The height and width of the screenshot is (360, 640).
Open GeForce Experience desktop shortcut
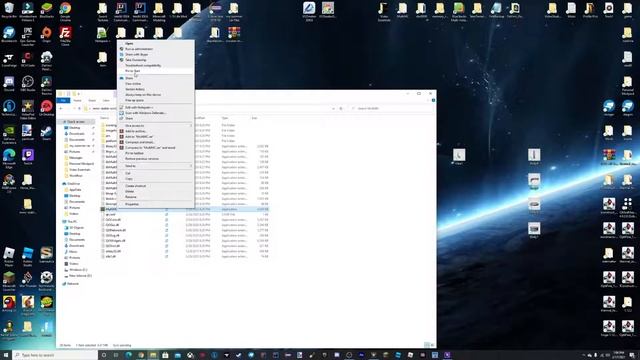[x=9, y=134]
